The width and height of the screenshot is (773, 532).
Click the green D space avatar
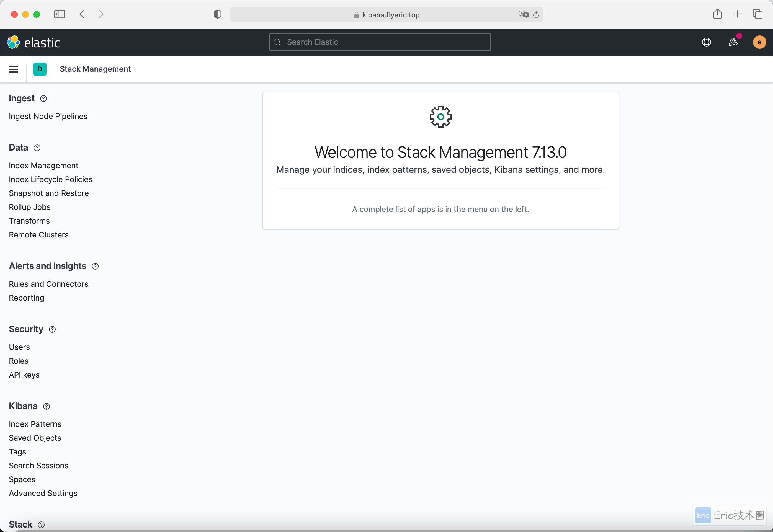tap(40, 69)
